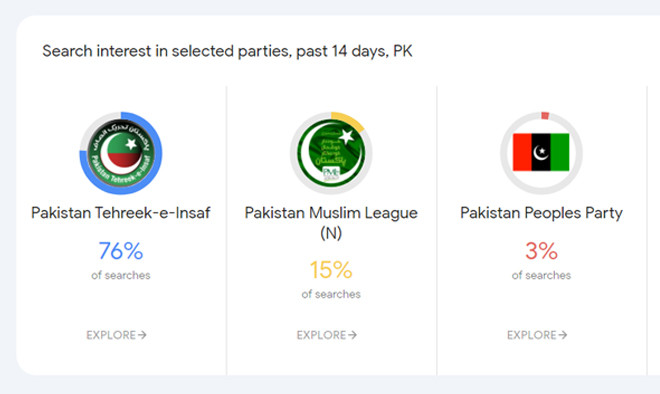Click 'of searches' label under 15%

331,294
